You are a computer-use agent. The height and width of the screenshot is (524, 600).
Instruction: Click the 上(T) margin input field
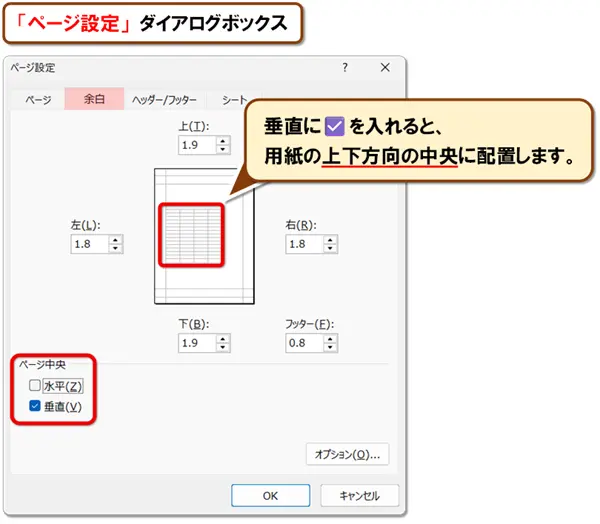[197, 145]
